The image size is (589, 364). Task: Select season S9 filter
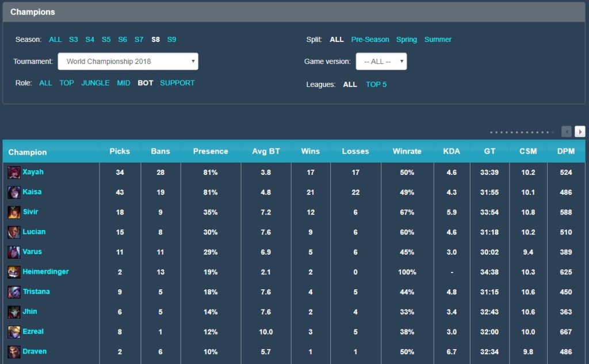[x=171, y=40]
